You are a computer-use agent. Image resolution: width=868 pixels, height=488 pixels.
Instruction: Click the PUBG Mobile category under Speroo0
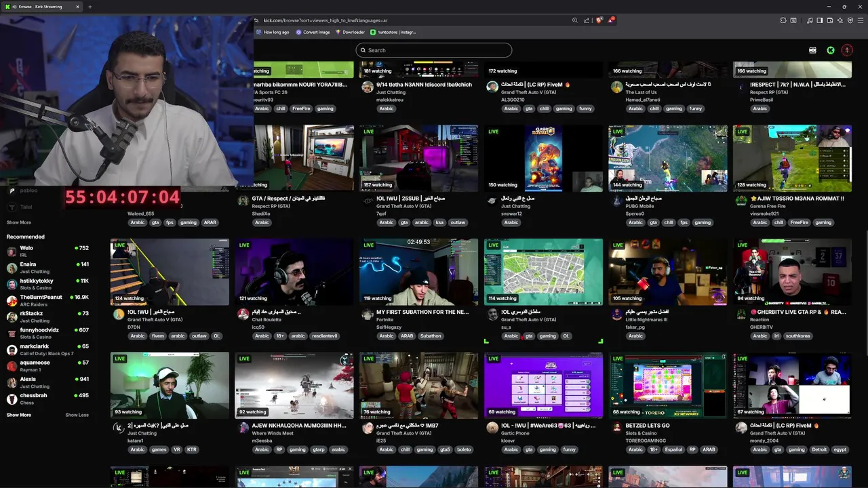639,206
